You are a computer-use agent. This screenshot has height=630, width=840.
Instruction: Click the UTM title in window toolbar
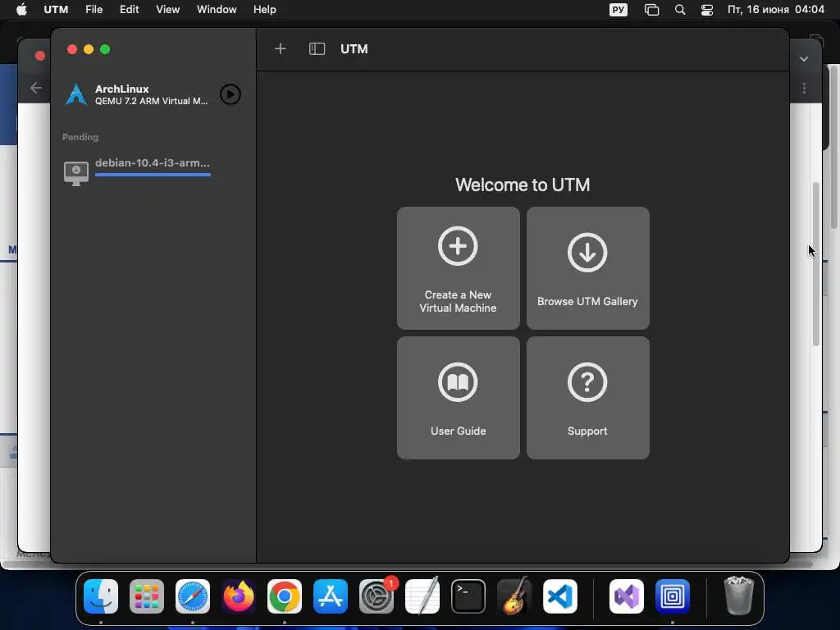[354, 49]
